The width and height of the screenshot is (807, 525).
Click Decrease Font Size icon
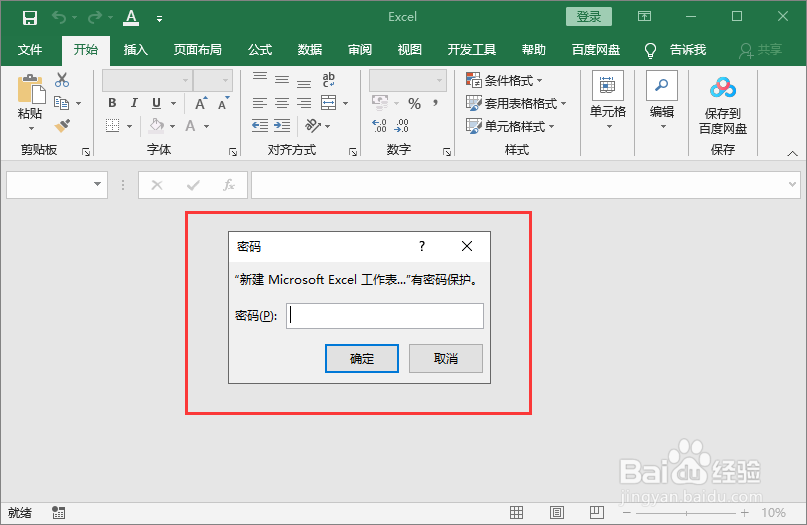pos(223,103)
